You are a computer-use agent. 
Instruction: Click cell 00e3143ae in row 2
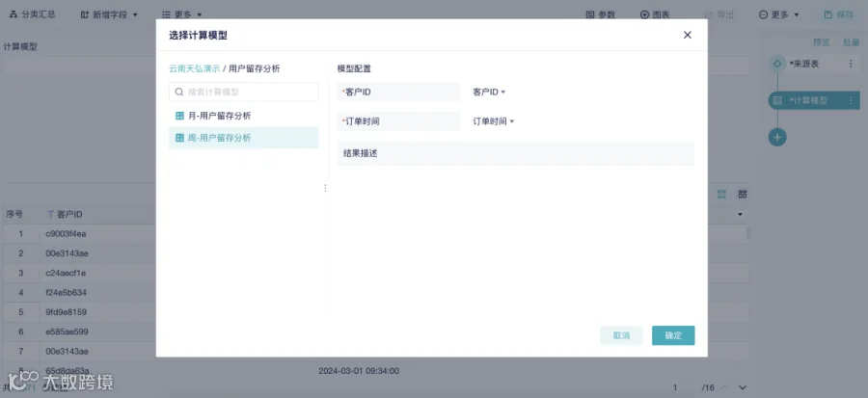click(67, 253)
